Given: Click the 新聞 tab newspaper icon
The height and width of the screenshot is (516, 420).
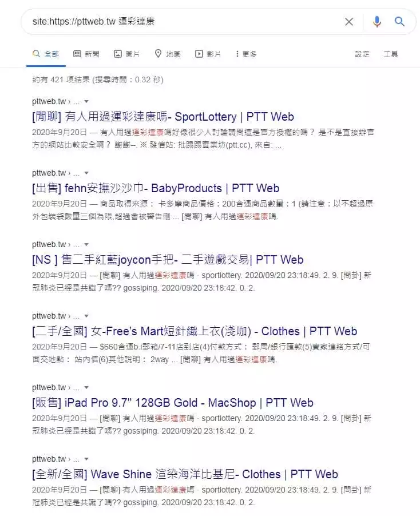Looking at the screenshot, I should click(x=77, y=54).
